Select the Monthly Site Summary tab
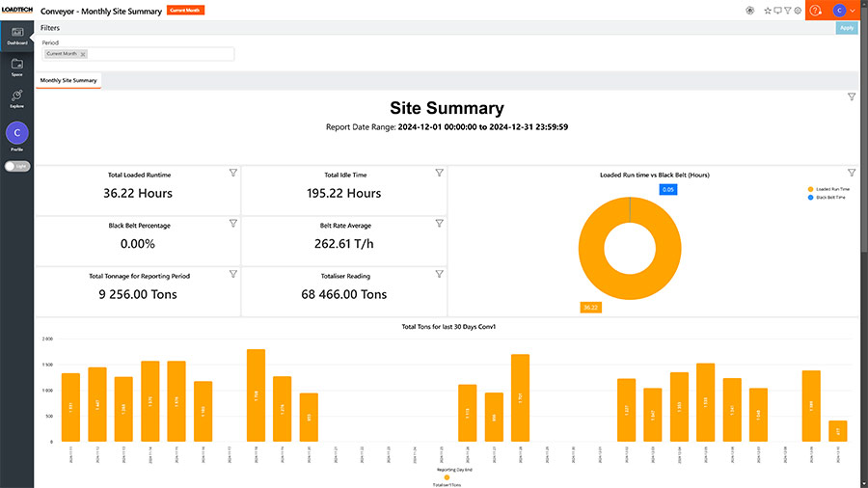 pyautogui.click(x=68, y=80)
